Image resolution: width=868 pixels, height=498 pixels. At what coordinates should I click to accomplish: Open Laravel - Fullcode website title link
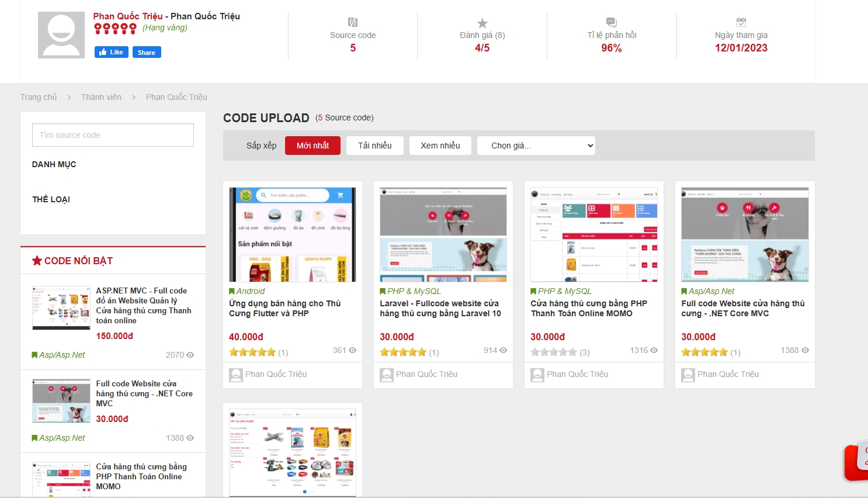[x=440, y=309]
